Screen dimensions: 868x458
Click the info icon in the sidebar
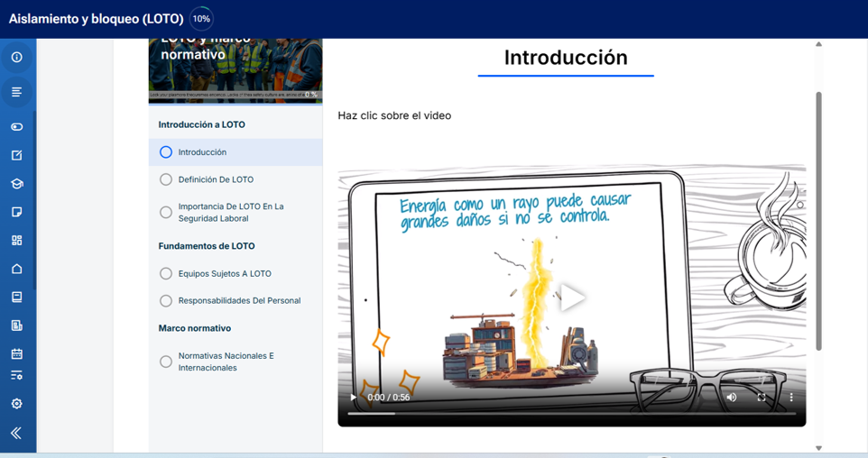click(16, 57)
